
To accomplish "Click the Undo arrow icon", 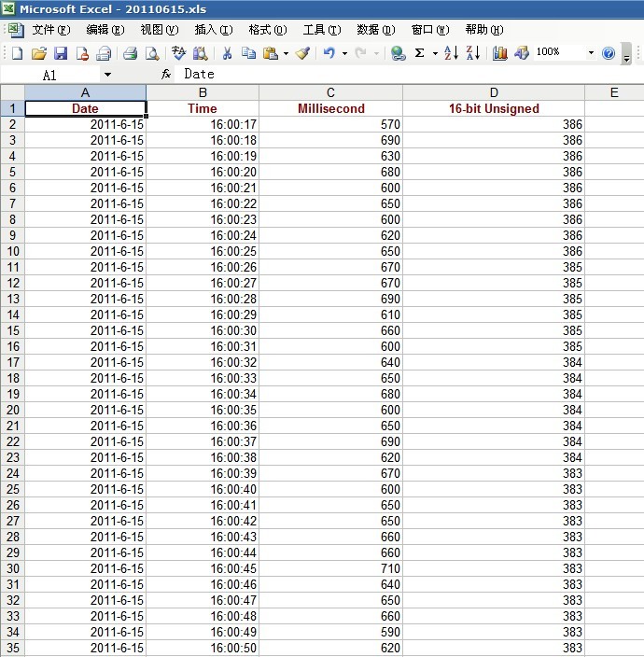I will pyautogui.click(x=329, y=53).
